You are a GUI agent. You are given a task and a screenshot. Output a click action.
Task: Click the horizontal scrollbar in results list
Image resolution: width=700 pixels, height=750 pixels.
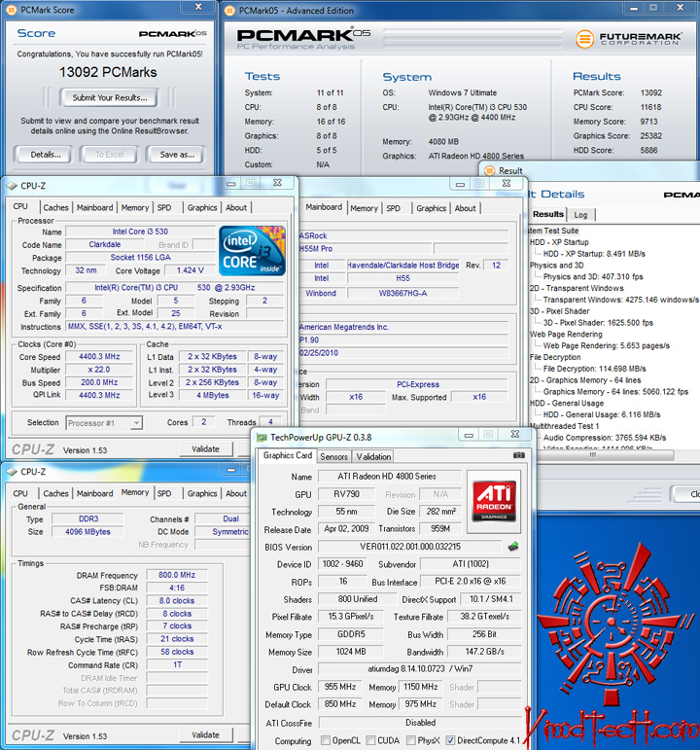click(x=593, y=455)
